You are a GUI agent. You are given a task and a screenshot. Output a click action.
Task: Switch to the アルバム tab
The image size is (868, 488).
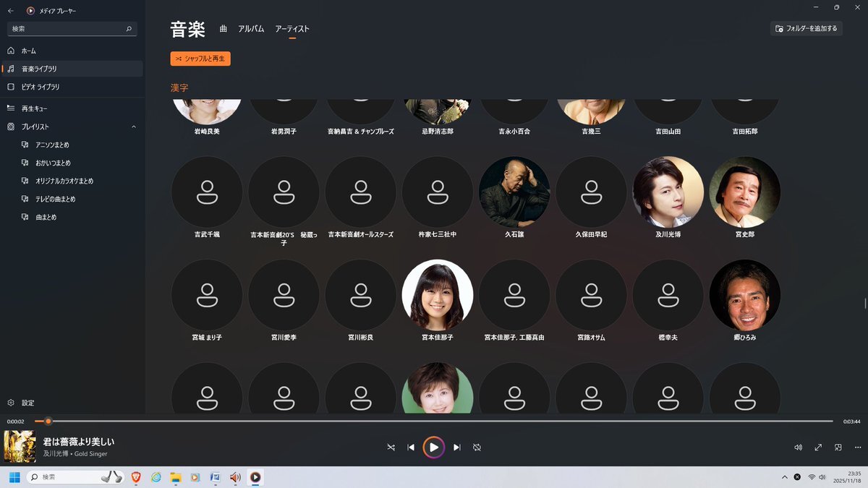pos(251,29)
